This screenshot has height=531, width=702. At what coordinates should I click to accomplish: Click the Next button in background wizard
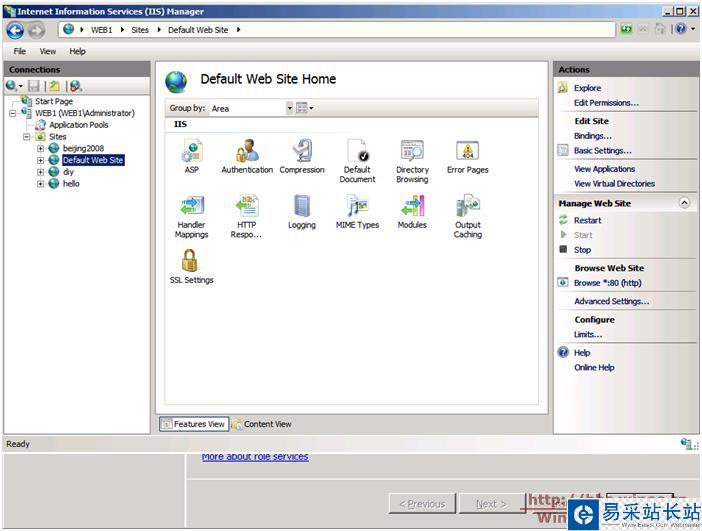tap(491, 504)
